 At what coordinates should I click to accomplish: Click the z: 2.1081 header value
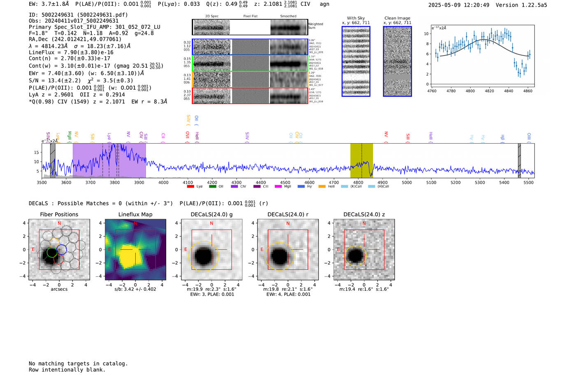pos(275,4)
